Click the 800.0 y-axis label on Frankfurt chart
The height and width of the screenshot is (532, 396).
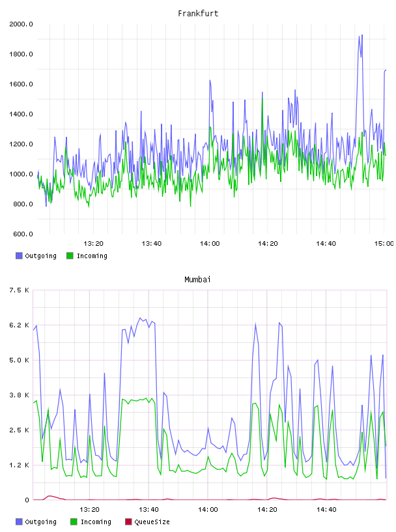click(23, 204)
